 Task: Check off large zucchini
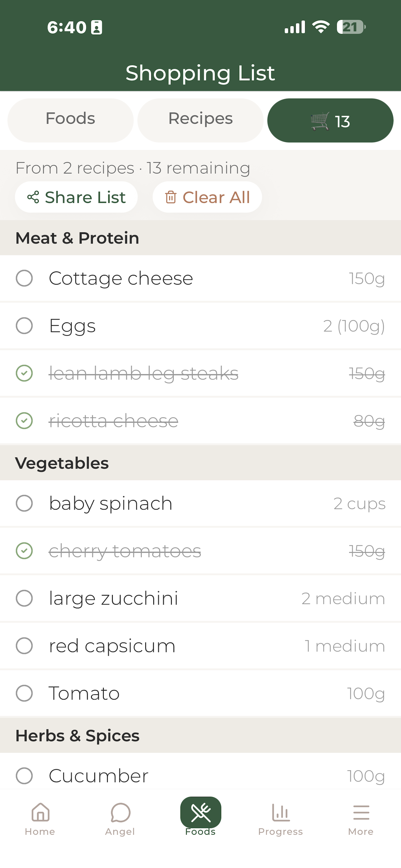tap(24, 598)
